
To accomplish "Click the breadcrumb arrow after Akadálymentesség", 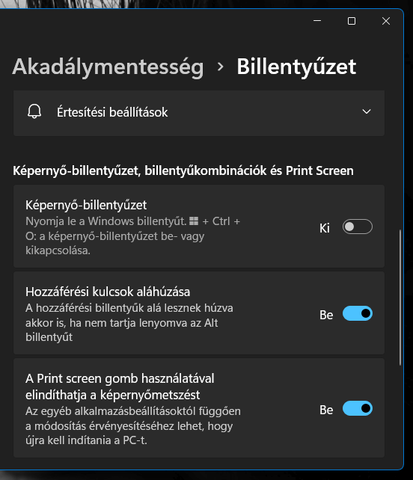I will tap(220, 67).
